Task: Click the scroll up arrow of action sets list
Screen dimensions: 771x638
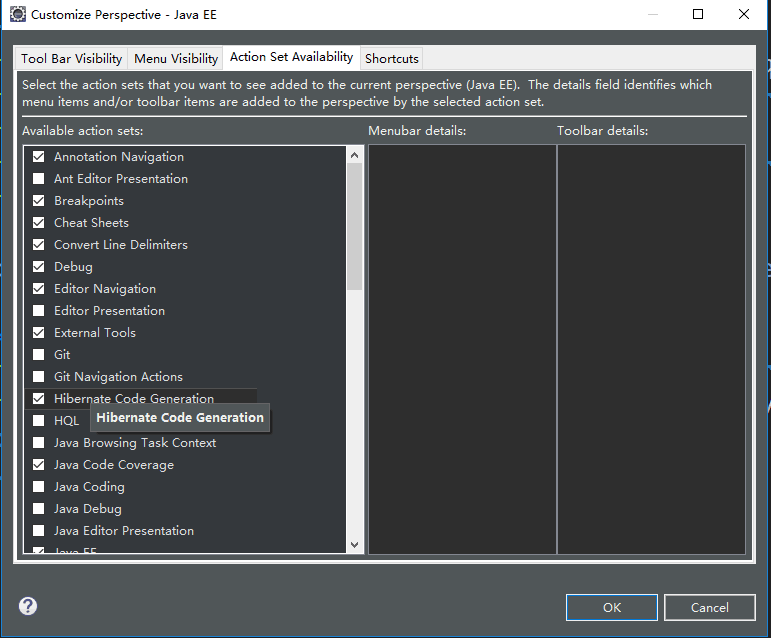Action: pyautogui.click(x=354, y=155)
